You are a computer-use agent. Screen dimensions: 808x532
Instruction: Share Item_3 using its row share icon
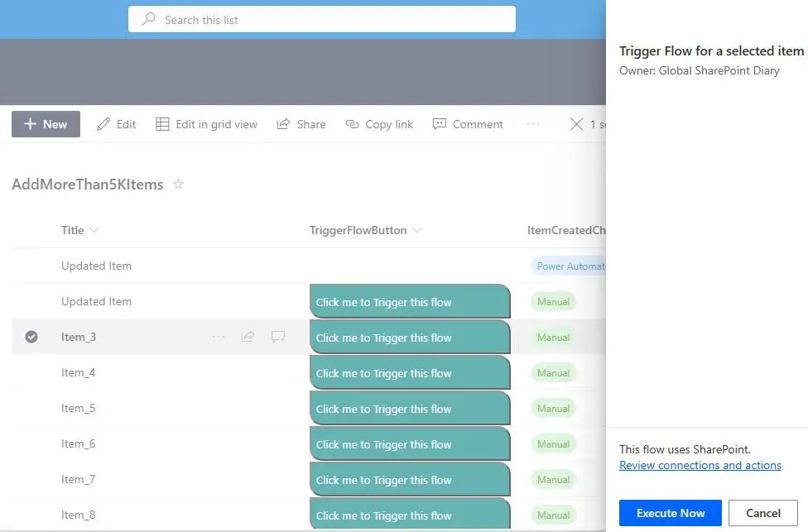(x=248, y=337)
